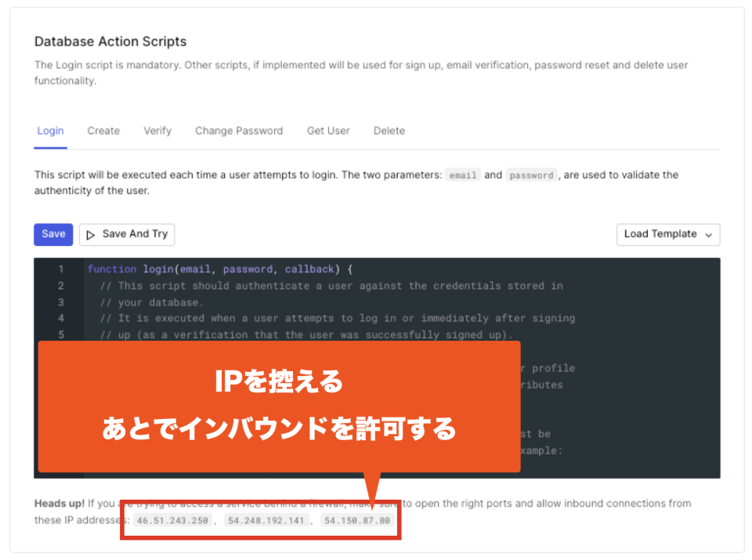The image size is (752, 560).
Task: Place cursor on the function login code line
Action: coord(219,269)
